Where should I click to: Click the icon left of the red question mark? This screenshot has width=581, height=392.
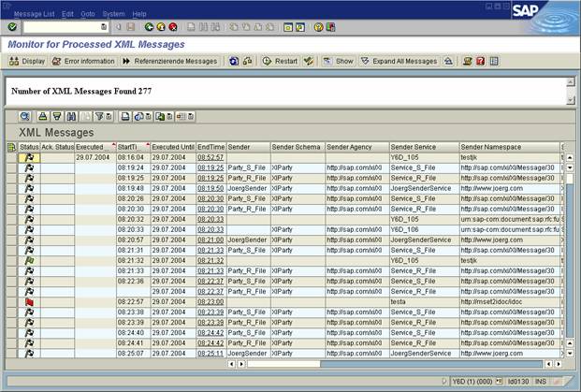tap(467, 61)
